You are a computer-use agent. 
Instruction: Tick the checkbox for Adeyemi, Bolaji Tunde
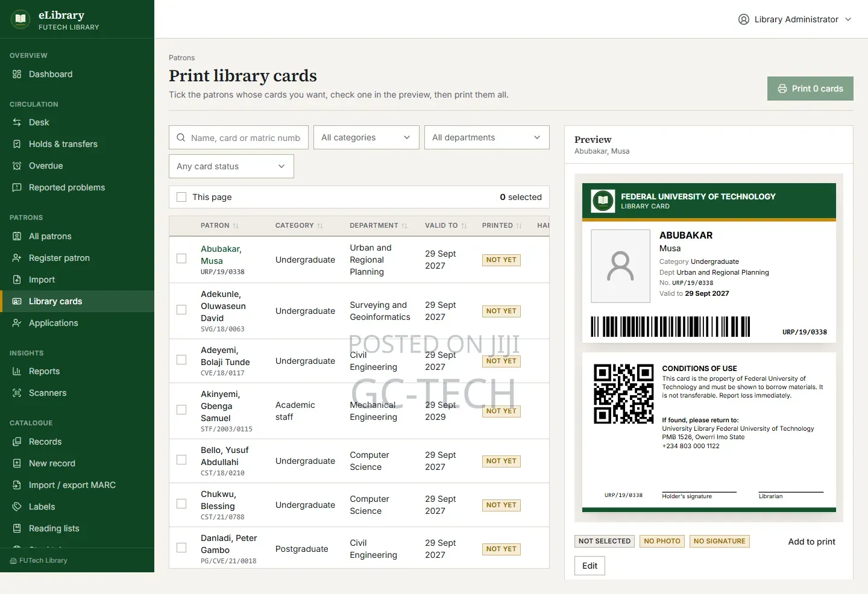click(181, 360)
